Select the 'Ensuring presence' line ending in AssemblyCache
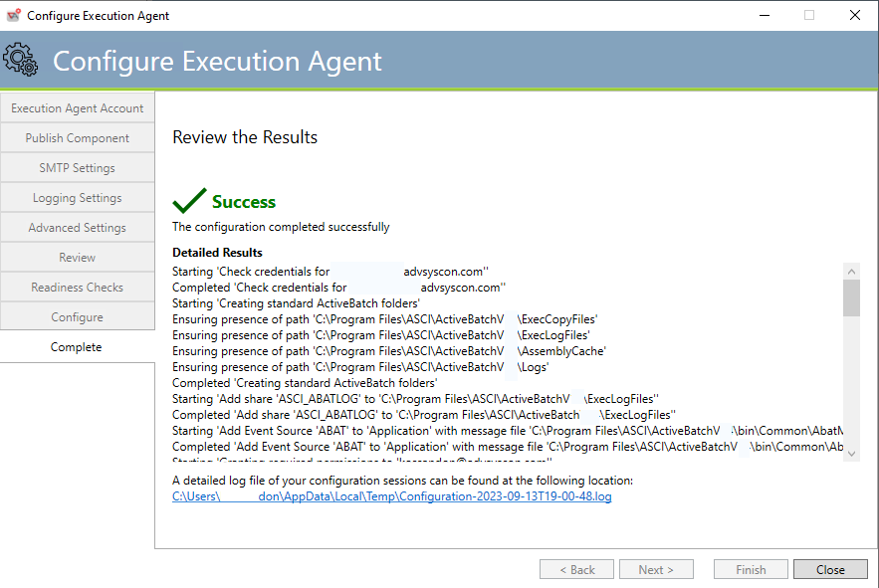879x588 pixels. (389, 351)
